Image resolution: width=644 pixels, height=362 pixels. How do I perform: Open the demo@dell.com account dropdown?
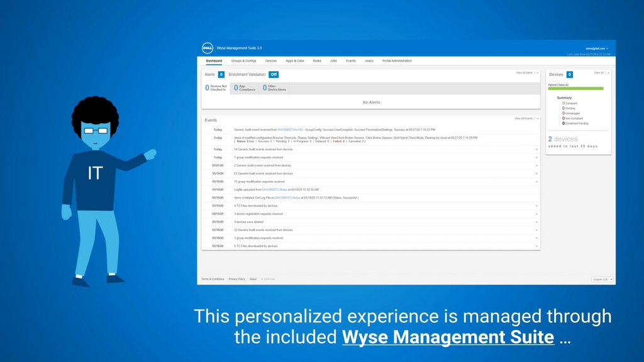597,48
